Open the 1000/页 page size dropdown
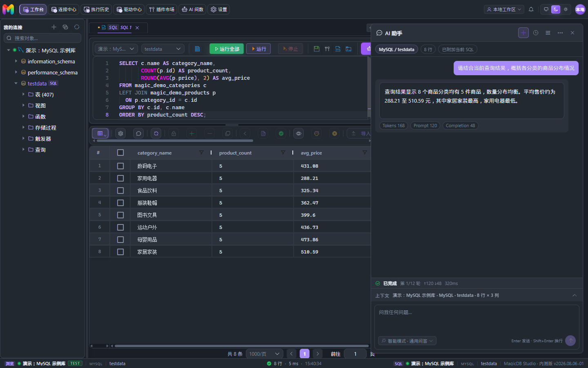 point(264,354)
